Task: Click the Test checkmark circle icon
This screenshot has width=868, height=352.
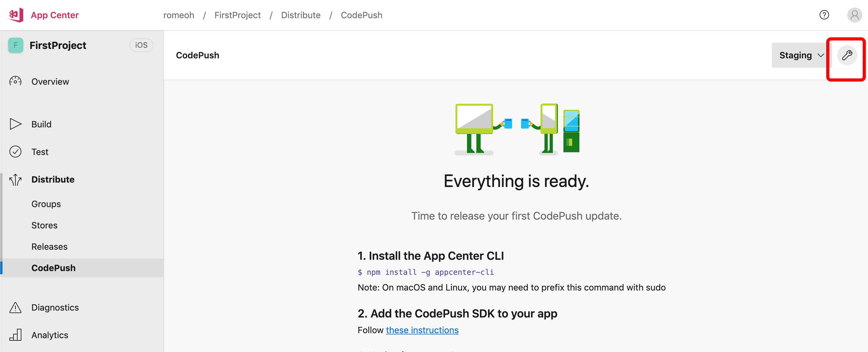Action: [x=15, y=152]
